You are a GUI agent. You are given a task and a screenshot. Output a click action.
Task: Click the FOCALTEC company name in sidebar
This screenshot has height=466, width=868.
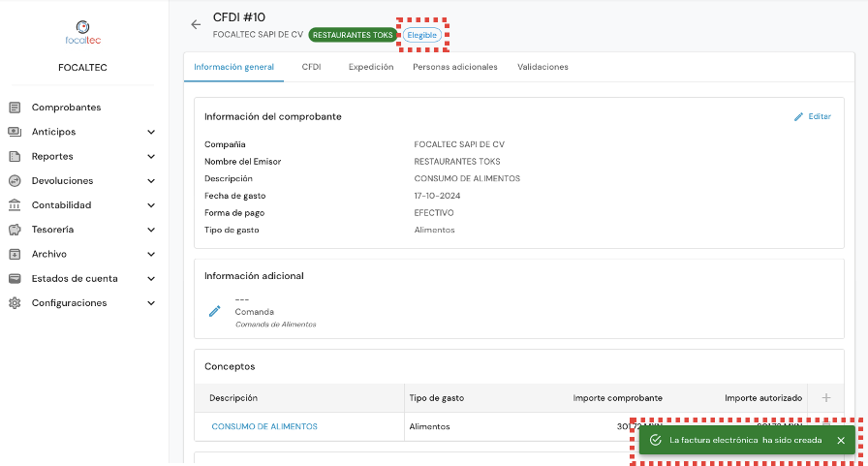tap(82, 68)
